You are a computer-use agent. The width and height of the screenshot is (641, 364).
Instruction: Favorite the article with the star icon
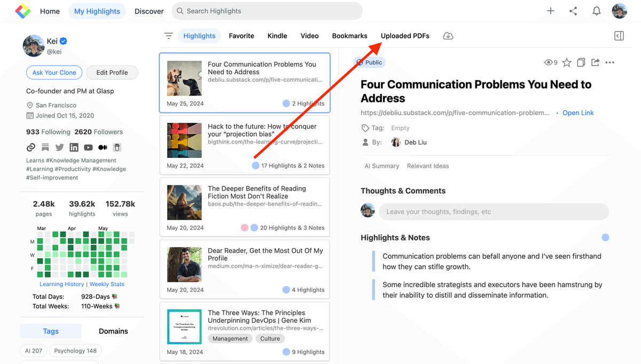point(567,62)
